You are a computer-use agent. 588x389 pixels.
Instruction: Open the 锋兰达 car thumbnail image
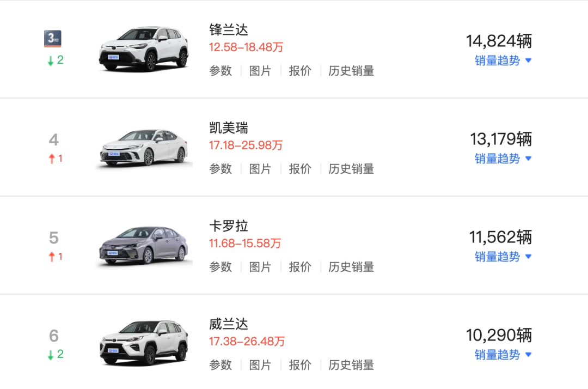pyautogui.click(x=144, y=49)
